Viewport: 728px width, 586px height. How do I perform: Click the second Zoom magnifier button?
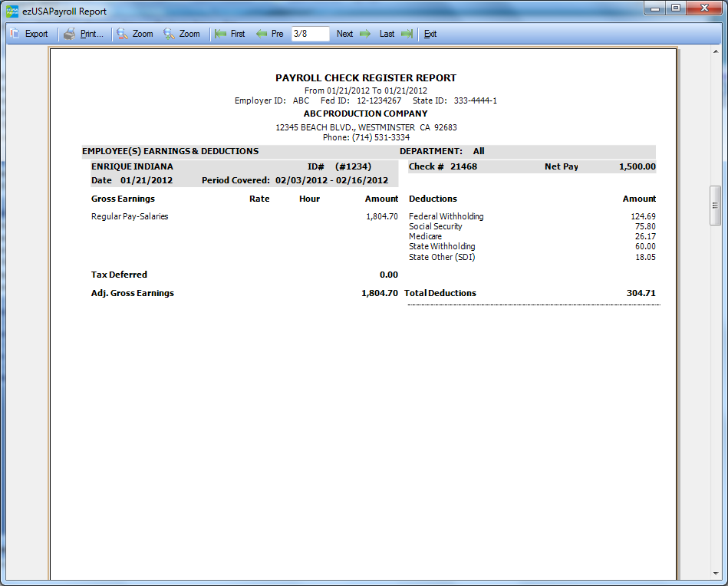170,34
